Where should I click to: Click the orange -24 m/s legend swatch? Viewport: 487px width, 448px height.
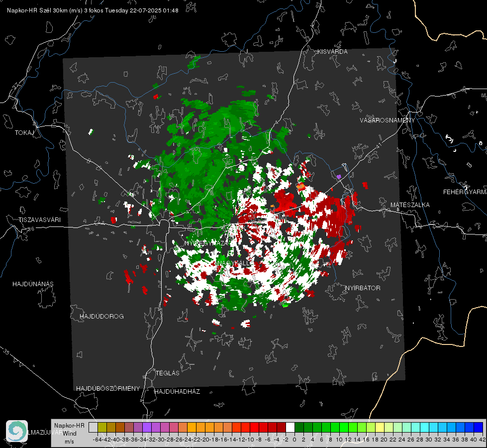pos(192,427)
